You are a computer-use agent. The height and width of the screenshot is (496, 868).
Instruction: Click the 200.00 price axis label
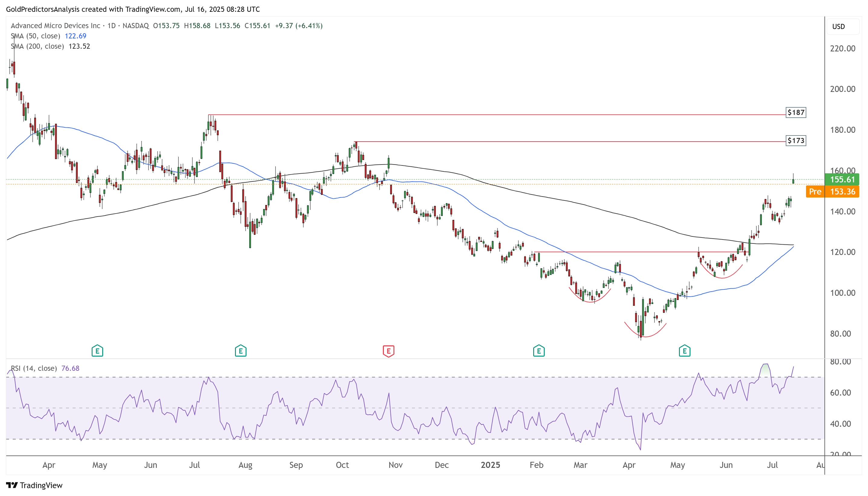pos(843,89)
